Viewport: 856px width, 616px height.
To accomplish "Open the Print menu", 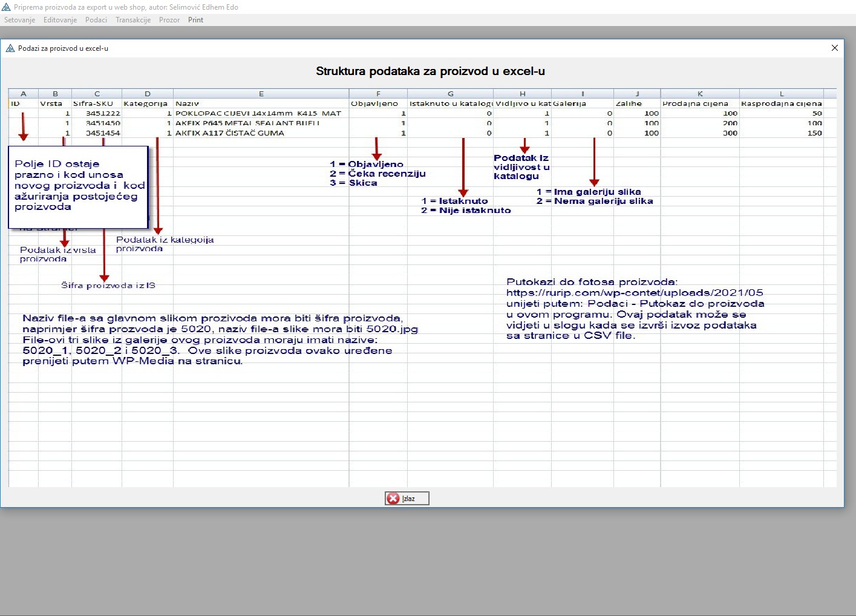I will tap(195, 20).
